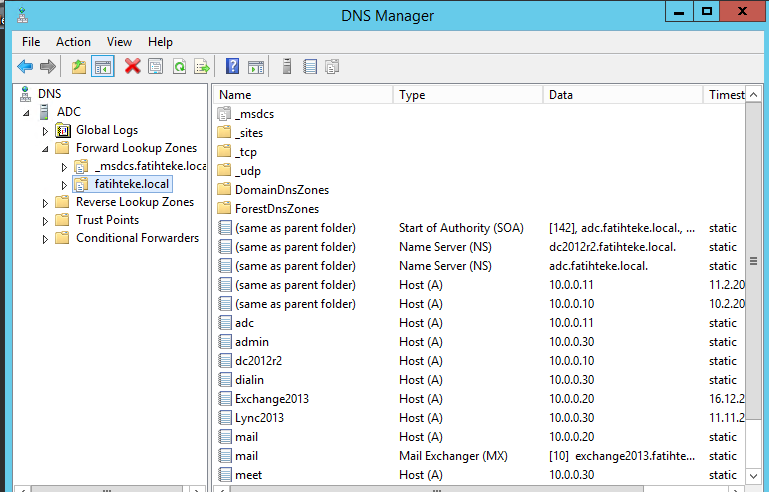Open the Action menu

73,42
